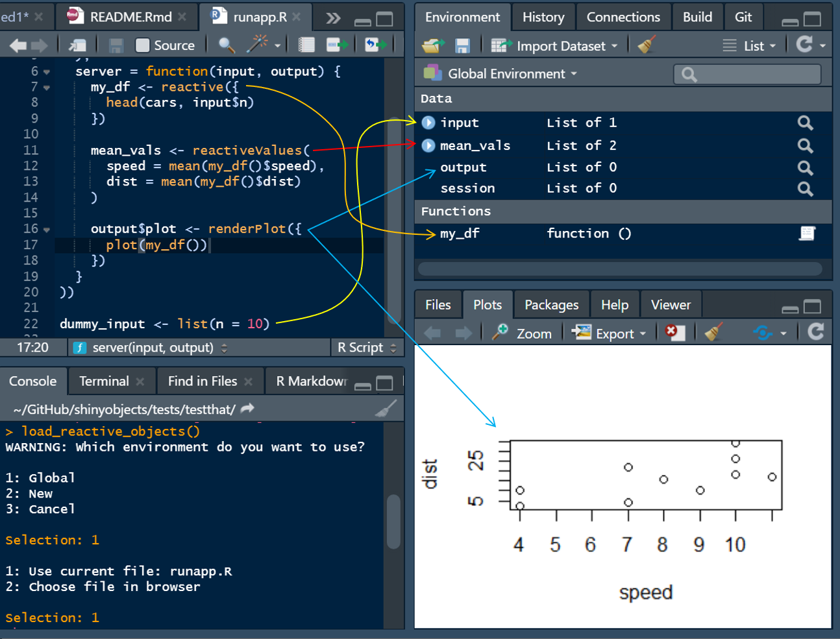Expand the mean_vals list entry
The height and width of the screenshot is (639, 840).
[x=428, y=145]
